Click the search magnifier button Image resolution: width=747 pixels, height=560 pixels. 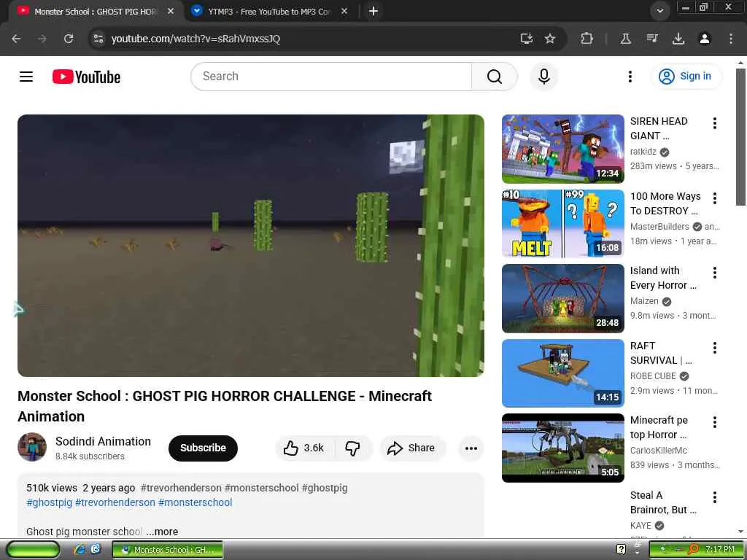click(x=494, y=76)
